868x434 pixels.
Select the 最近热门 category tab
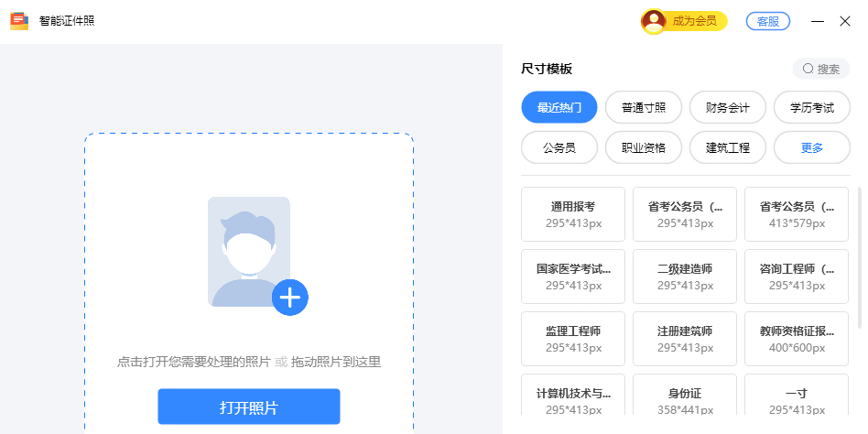click(559, 107)
